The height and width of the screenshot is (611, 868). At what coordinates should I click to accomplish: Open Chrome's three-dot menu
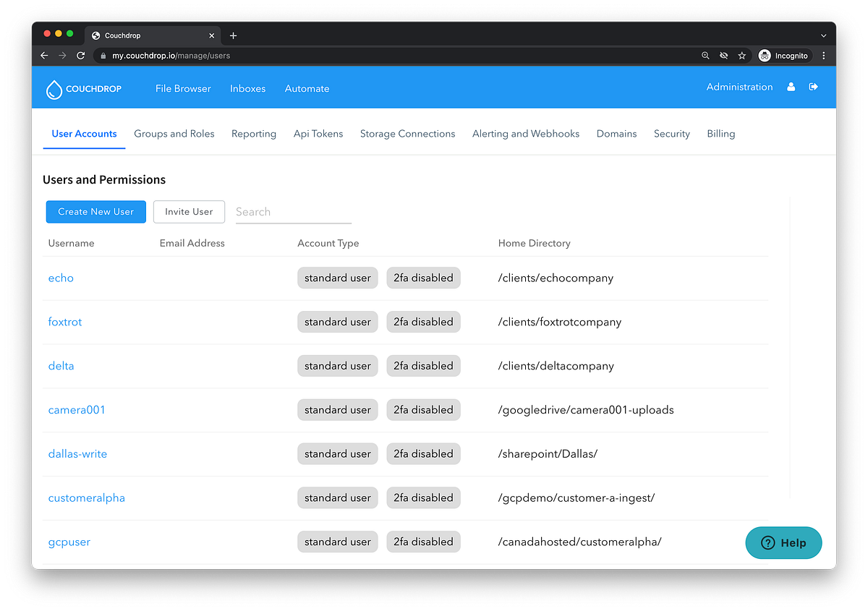coord(823,55)
